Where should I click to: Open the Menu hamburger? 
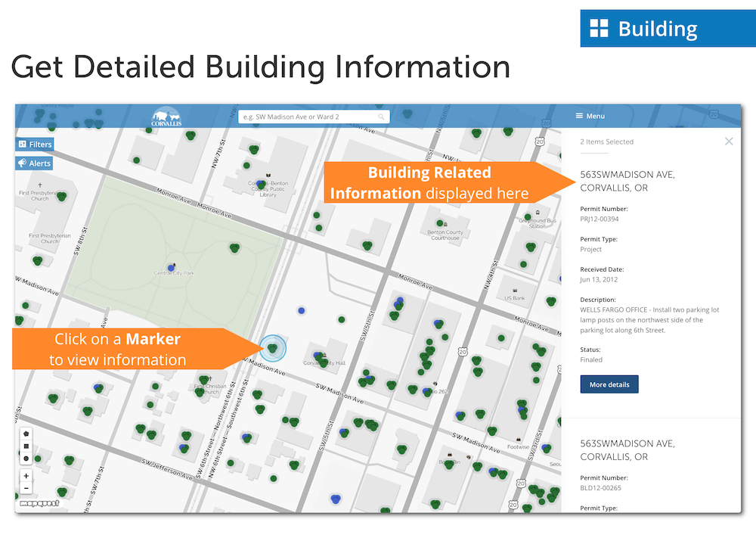[590, 116]
